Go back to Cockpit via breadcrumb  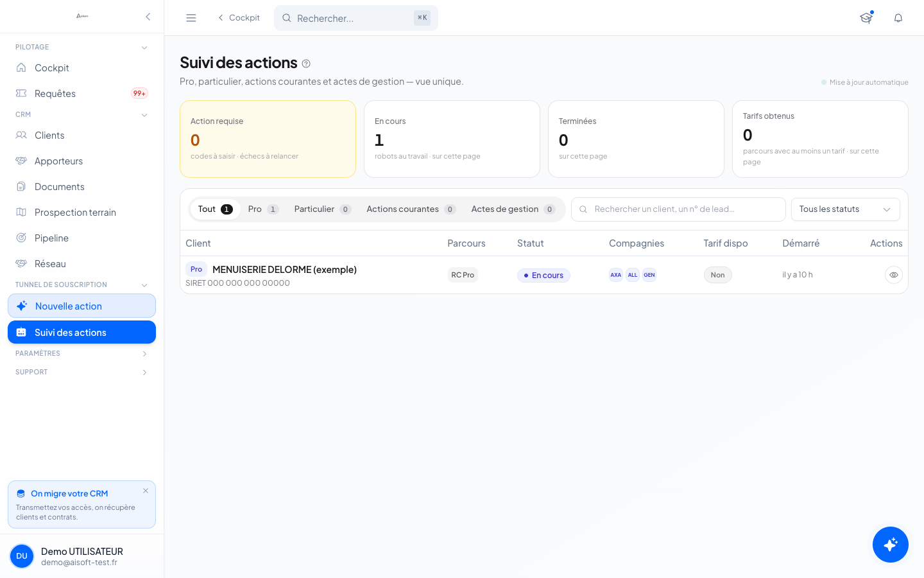click(x=239, y=18)
